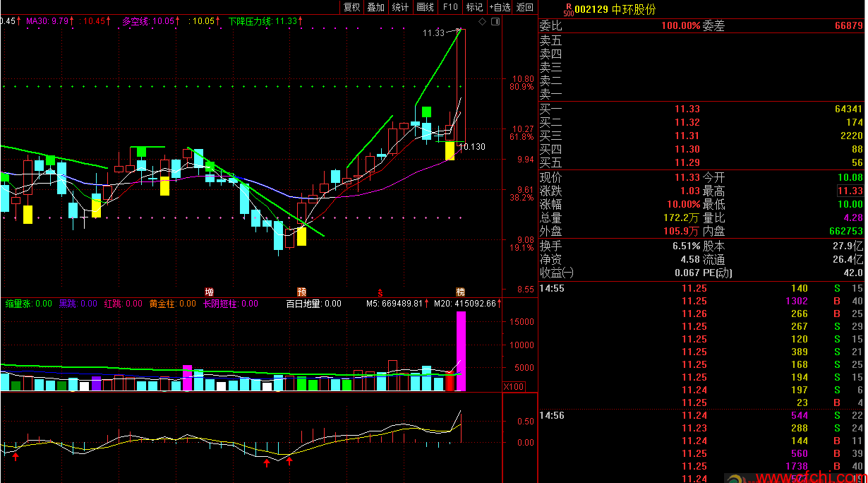Click the 返回 back button

point(524,7)
